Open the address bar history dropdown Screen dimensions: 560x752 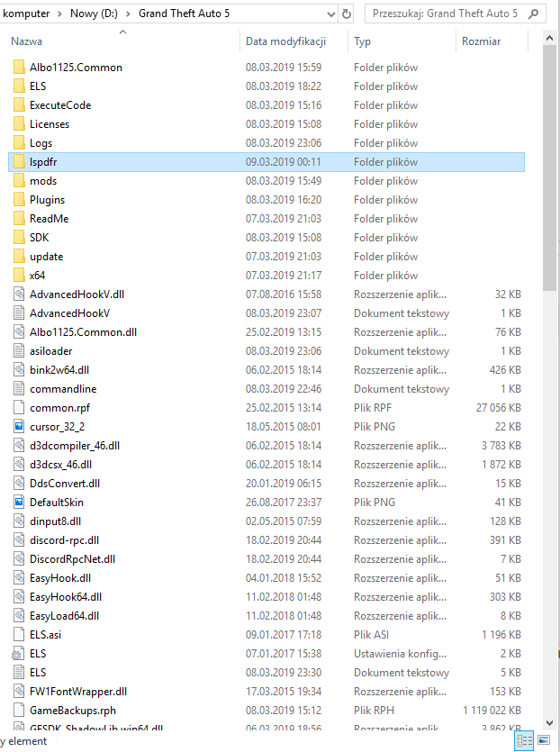(330, 14)
